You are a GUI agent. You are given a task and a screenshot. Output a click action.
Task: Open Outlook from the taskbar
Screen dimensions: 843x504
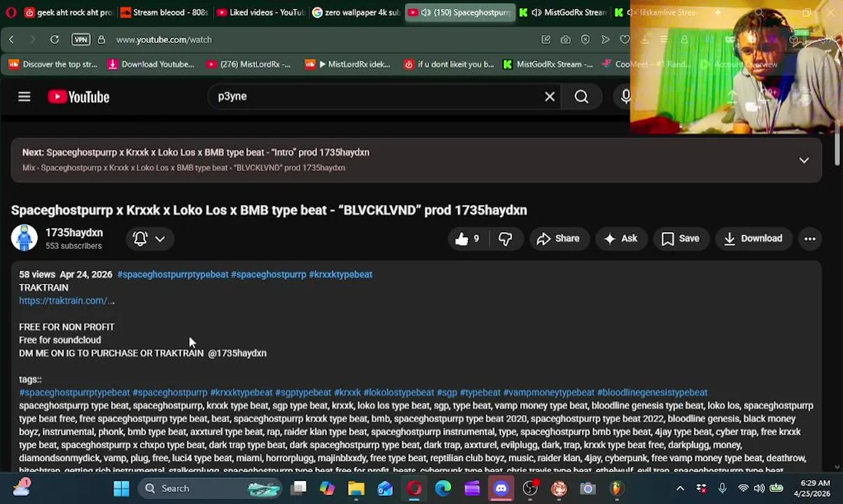coord(385,489)
